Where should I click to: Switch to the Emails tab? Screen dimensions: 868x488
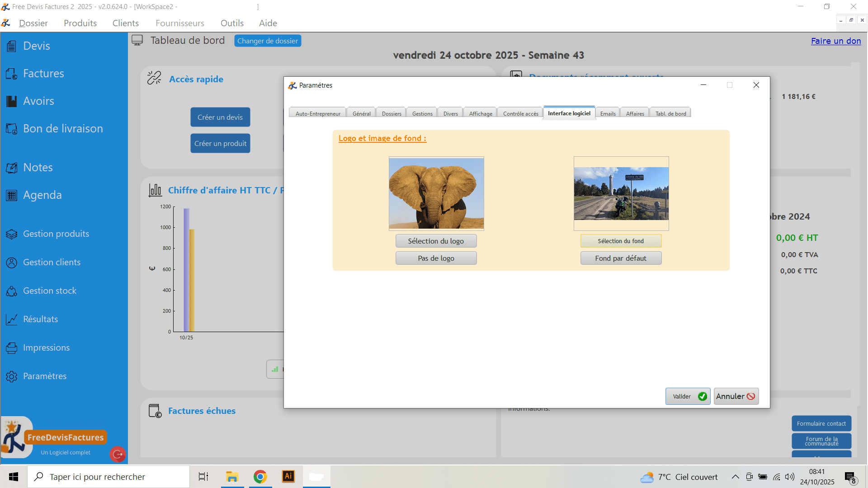pyautogui.click(x=608, y=113)
